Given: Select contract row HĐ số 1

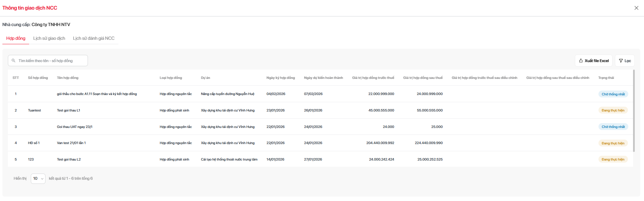Looking at the screenshot, I should pos(34,143).
